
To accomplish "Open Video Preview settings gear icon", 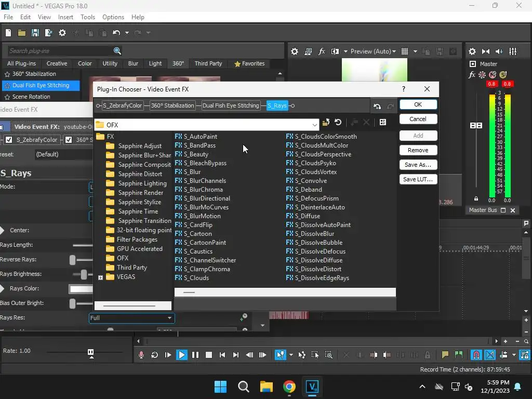I will pyautogui.click(x=295, y=51).
